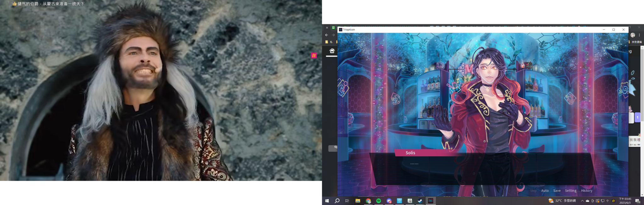The width and height of the screenshot is (644, 205).
Task: Open Windows taskbar search
Action: click(x=337, y=201)
